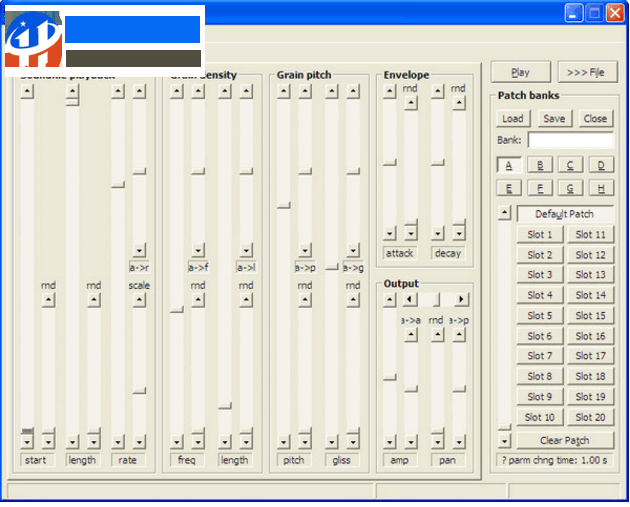Click the pan slider left arrow

pyautogui.click(x=409, y=299)
